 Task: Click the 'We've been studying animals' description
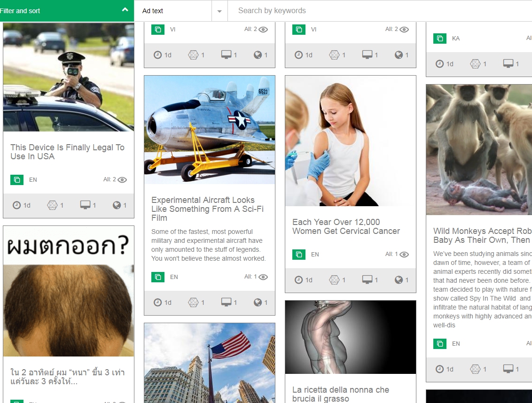click(483, 289)
